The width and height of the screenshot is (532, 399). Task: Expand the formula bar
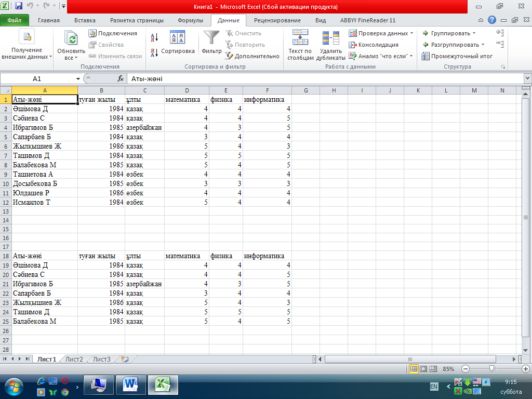coord(528,78)
